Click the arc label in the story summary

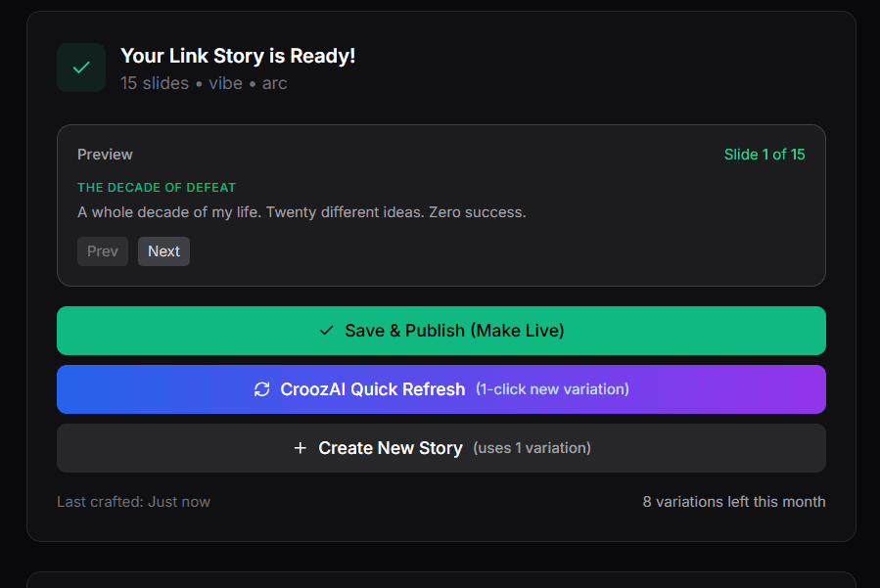tap(275, 83)
